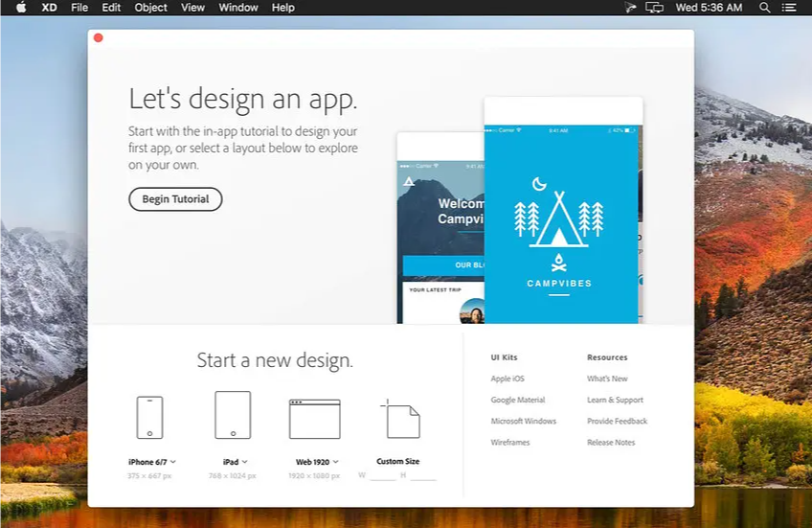The image size is (812, 528).
Task: Click the Resources heading
Action: click(x=607, y=357)
